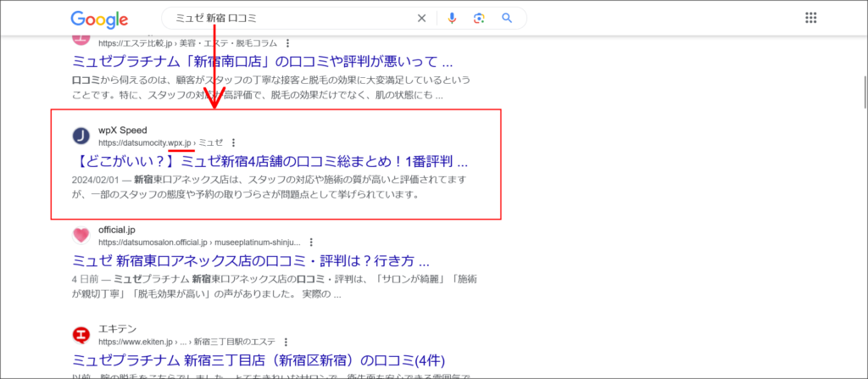Click the wpX Speed site favicon
Image resolution: width=868 pixels, height=379 pixels.
[81, 137]
